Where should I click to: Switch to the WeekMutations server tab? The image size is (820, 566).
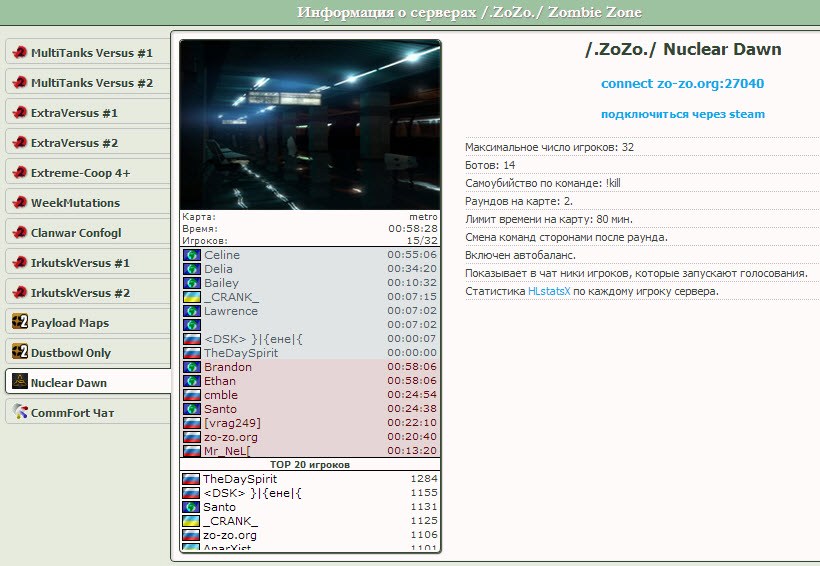click(x=75, y=203)
